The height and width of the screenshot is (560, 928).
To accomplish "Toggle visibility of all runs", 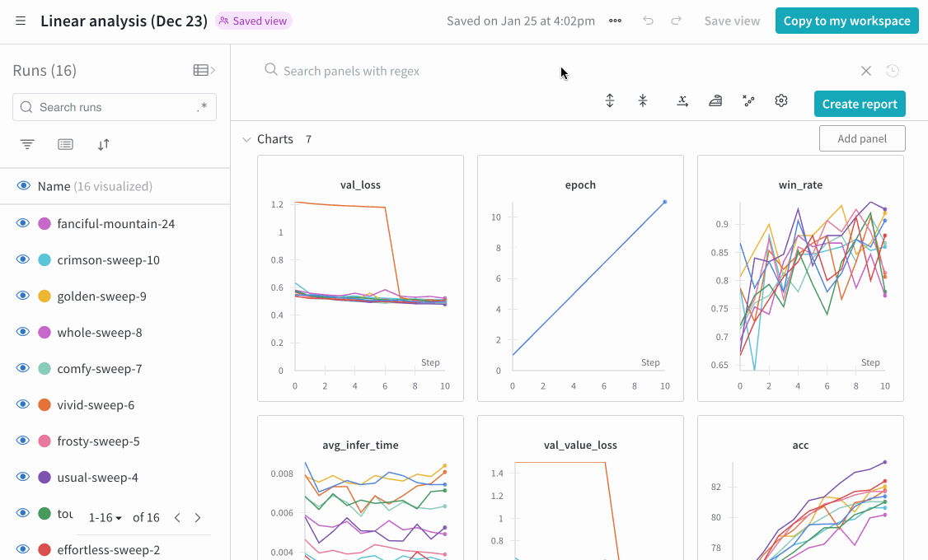I will pyautogui.click(x=23, y=186).
